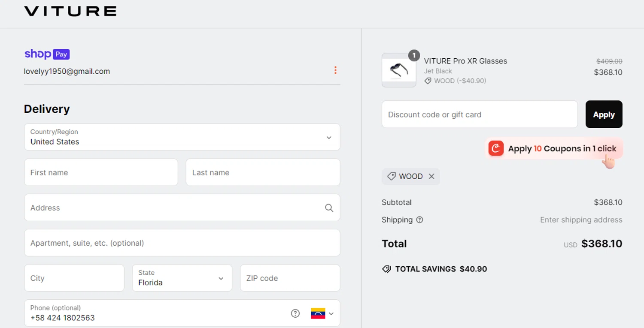Screen dimensions: 644x328
Task: Remove the WOOD discount code
Action: [x=431, y=176]
